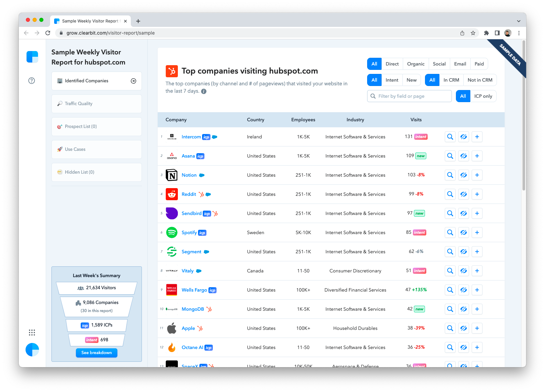Click the share icon in the address bar
The image size is (545, 392).
click(462, 33)
